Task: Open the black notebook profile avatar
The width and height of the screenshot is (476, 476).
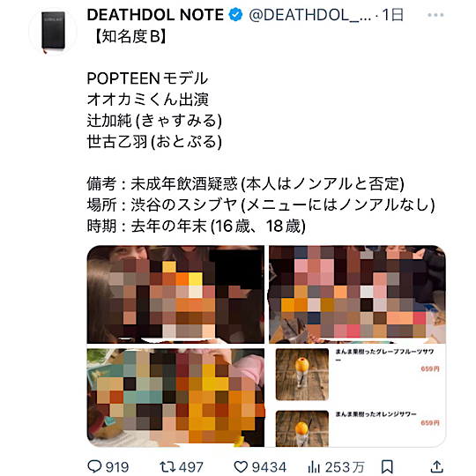Action: (x=53, y=32)
